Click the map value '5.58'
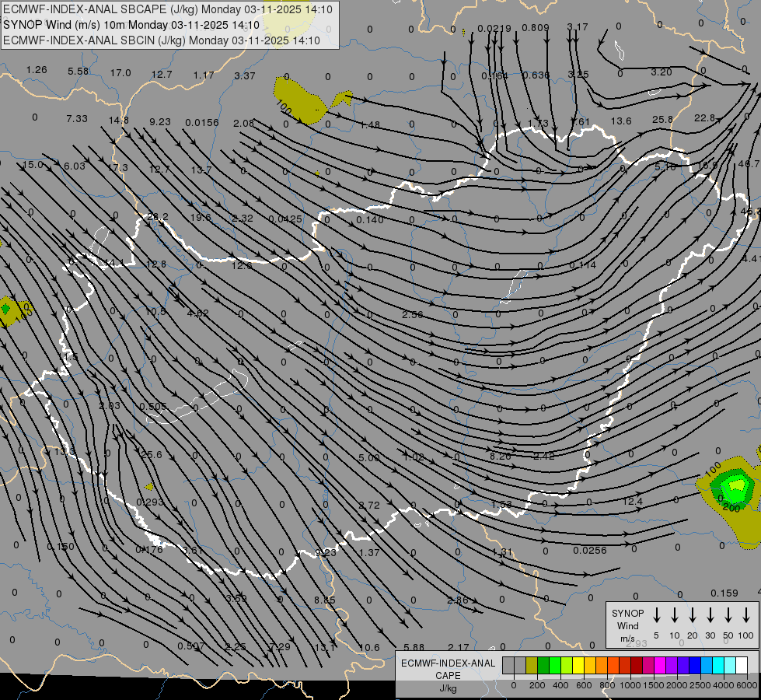Image resolution: width=761 pixels, height=700 pixels. pos(79,72)
